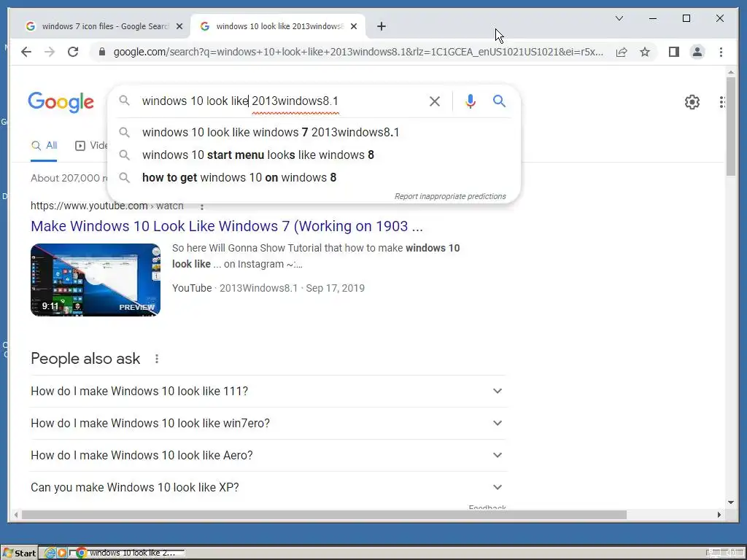Viewport: 747px width, 560px height.
Task: Reload the current page
Action: pyautogui.click(x=73, y=52)
